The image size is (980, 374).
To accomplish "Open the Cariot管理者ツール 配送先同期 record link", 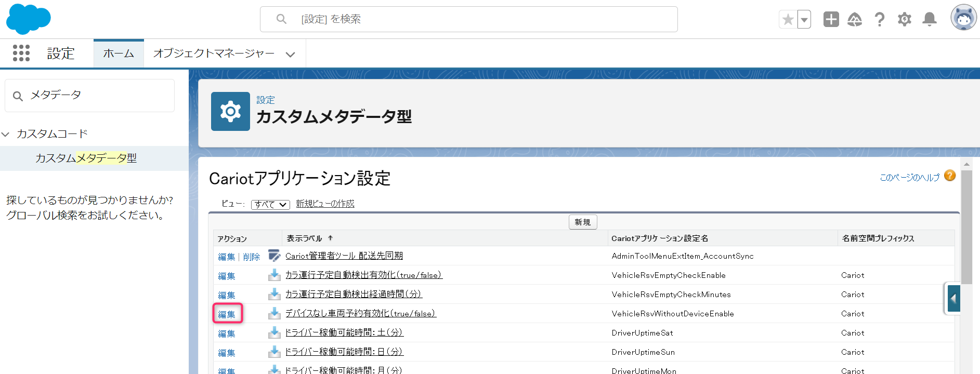I will tap(344, 256).
